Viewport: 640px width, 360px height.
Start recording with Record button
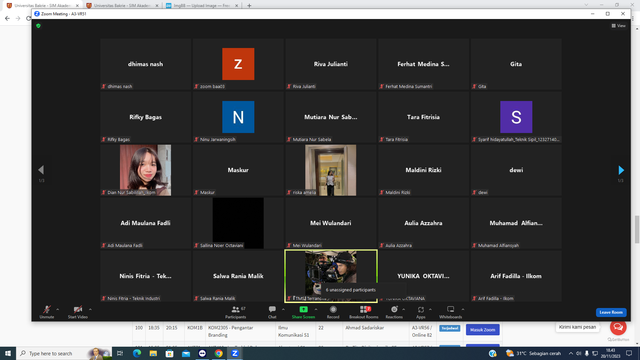333,312
